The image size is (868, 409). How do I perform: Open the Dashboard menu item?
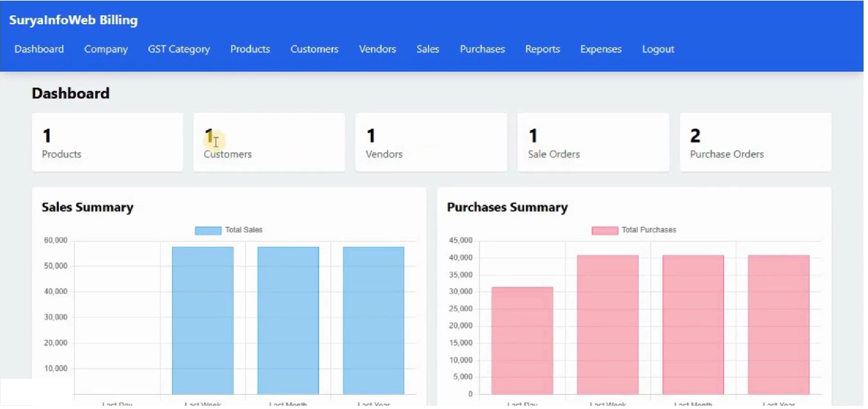tap(39, 49)
